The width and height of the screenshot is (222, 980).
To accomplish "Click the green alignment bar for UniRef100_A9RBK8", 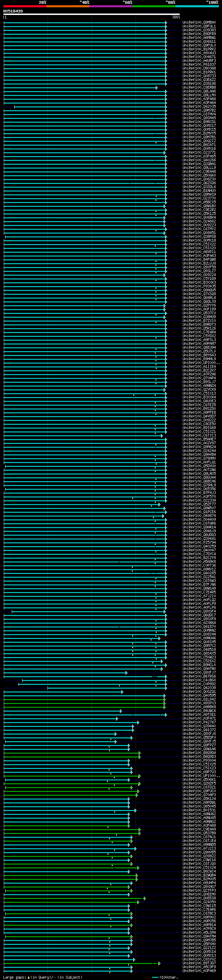I will pyautogui.click(x=85, y=707).
